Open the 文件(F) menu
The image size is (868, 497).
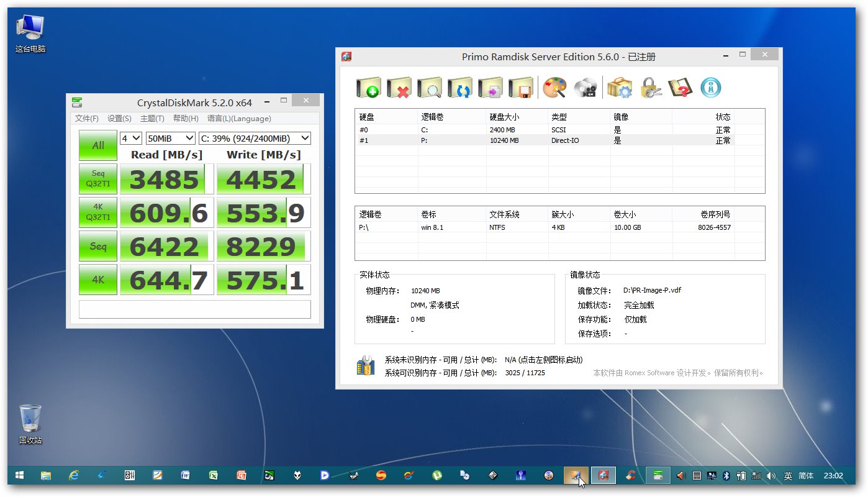(x=87, y=119)
